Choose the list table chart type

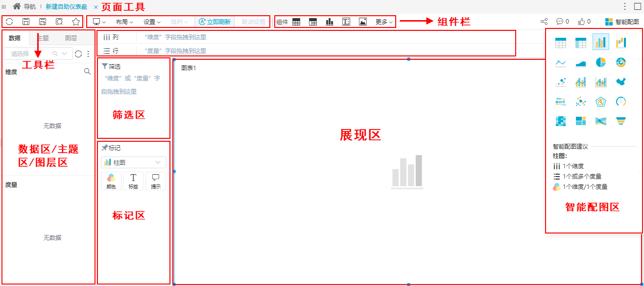[x=561, y=43]
